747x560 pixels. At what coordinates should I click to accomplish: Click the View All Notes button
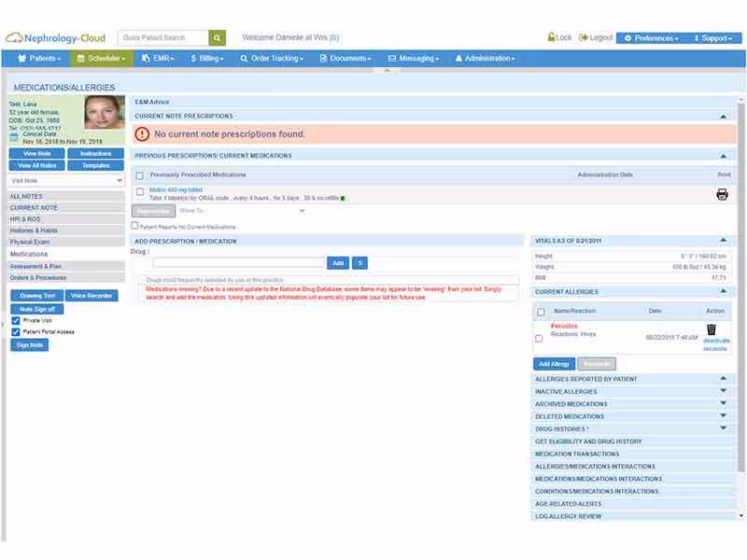tap(36, 165)
